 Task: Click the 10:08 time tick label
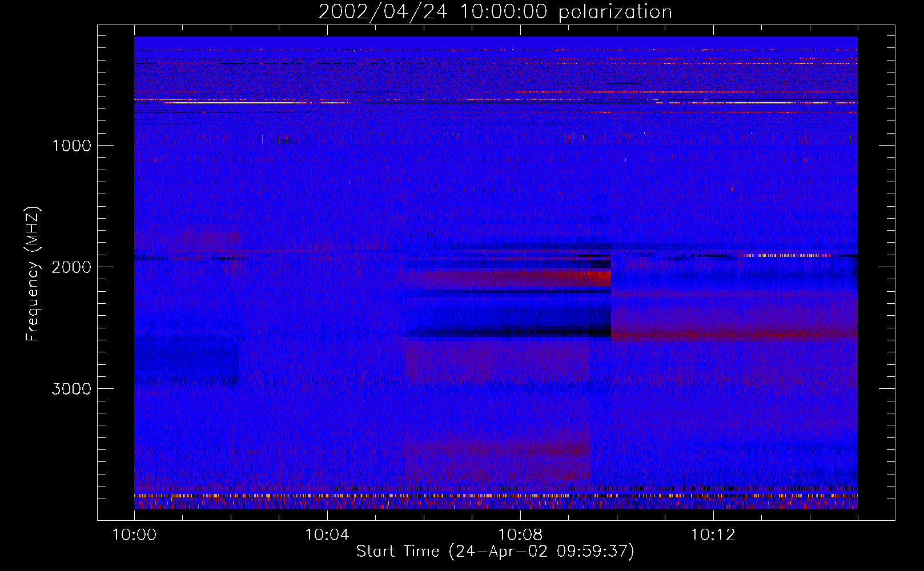(x=520, y=535)
